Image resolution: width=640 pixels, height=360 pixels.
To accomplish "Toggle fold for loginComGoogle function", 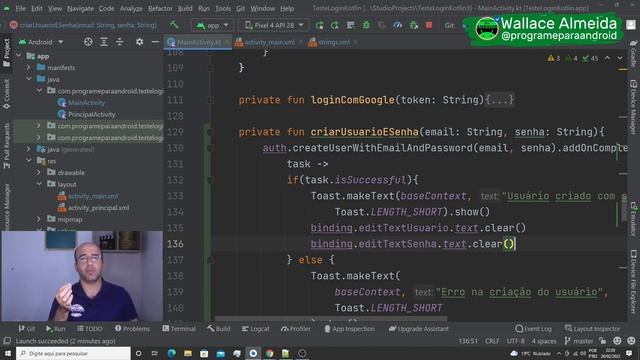I will click(x=211, y=100).
